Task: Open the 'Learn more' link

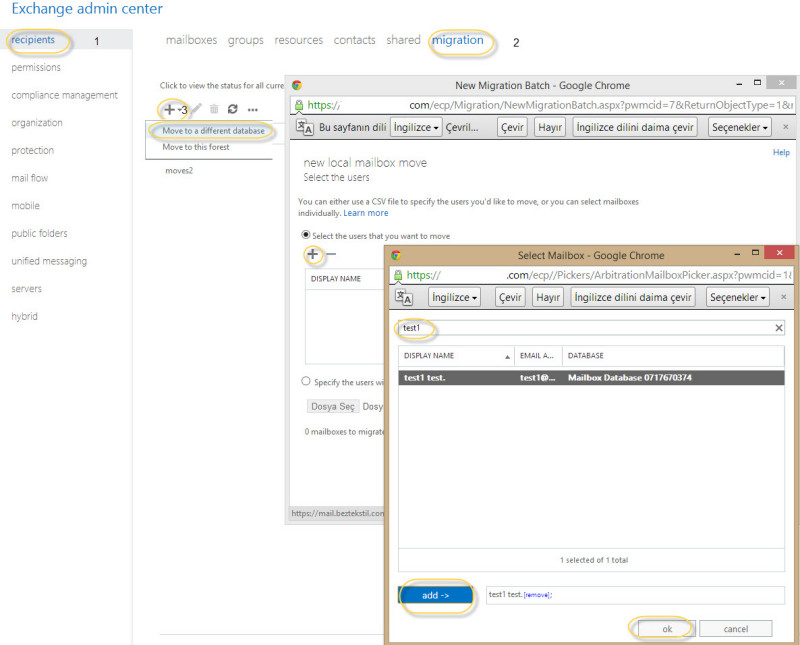Action: [x=366, y=213]
